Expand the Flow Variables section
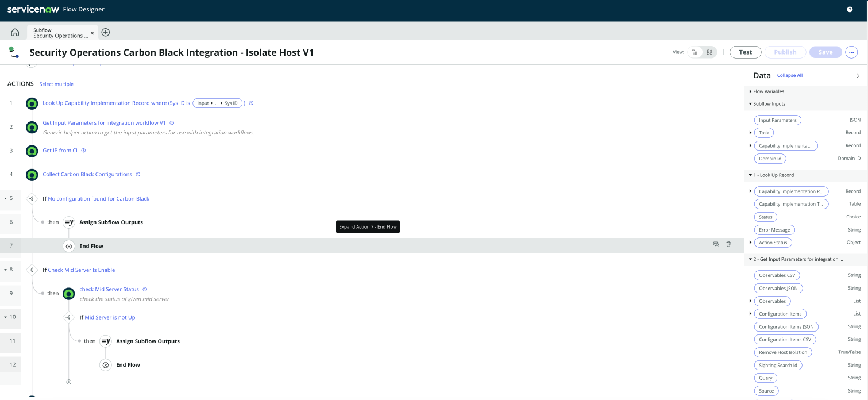This screenshot has height=400, width=868. tap(751, 91)
